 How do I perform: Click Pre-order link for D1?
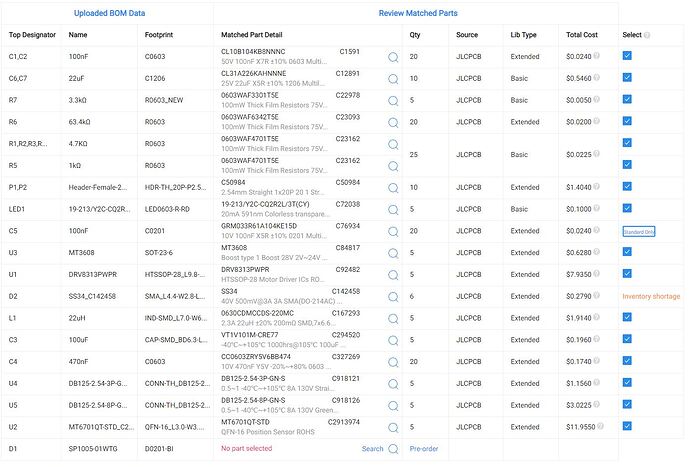click(424, 449)
